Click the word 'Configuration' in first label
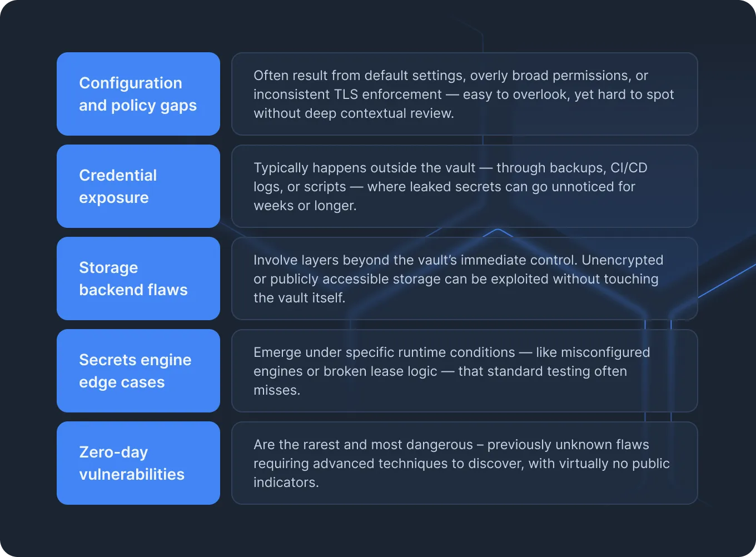Viewport: 756px width, 557px height. tap(131, 83)
